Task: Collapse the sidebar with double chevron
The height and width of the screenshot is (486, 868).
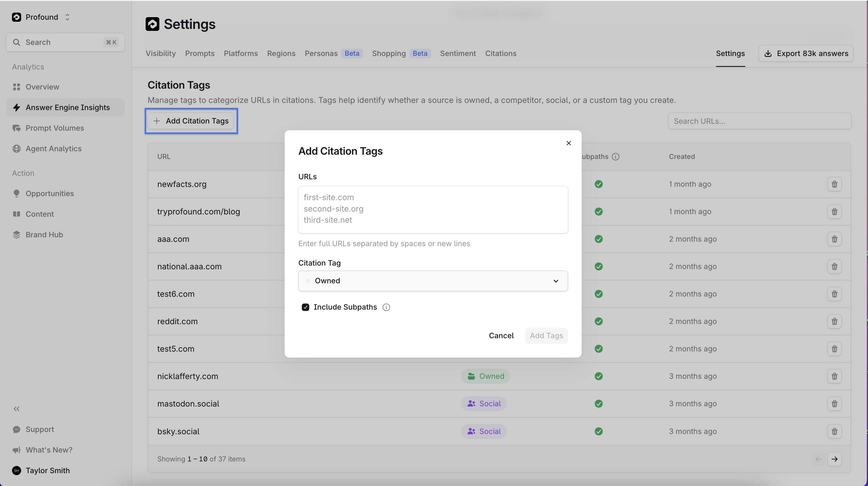Action: [17, 409]
